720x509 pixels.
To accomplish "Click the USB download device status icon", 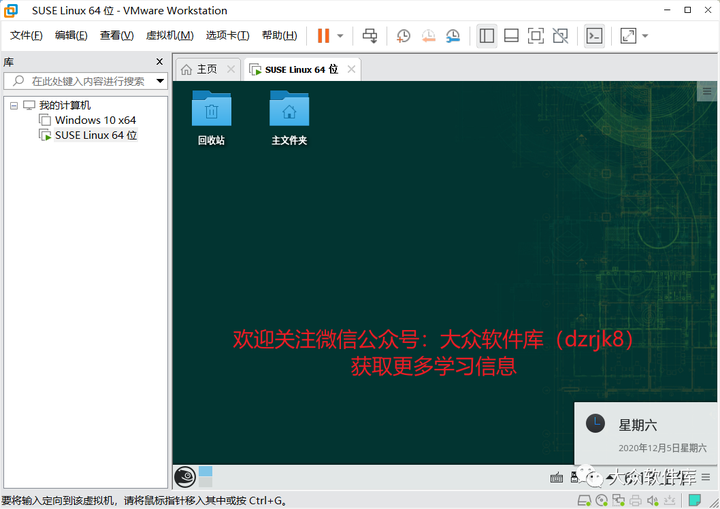I will (x=669, y=500).
